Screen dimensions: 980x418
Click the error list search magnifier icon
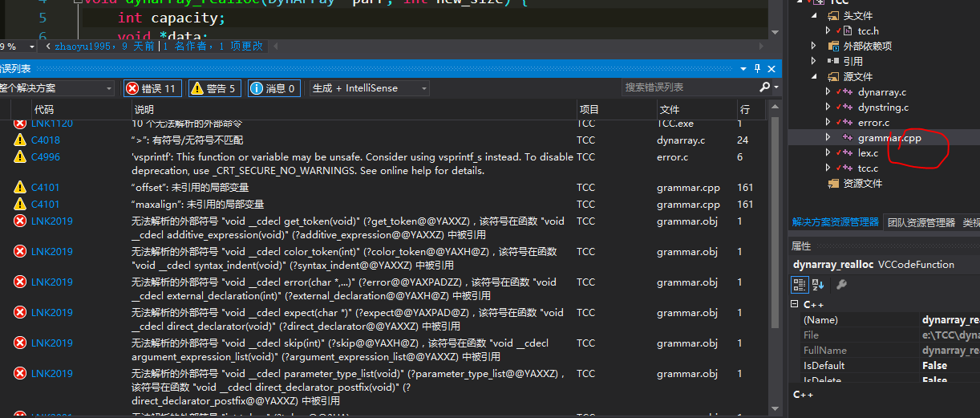point(765,87)
